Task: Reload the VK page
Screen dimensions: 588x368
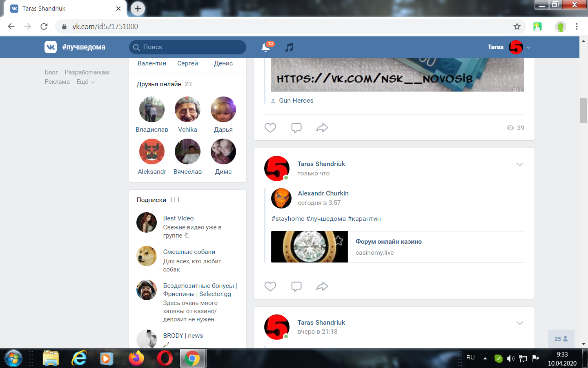Action: (x=44, y=27)
